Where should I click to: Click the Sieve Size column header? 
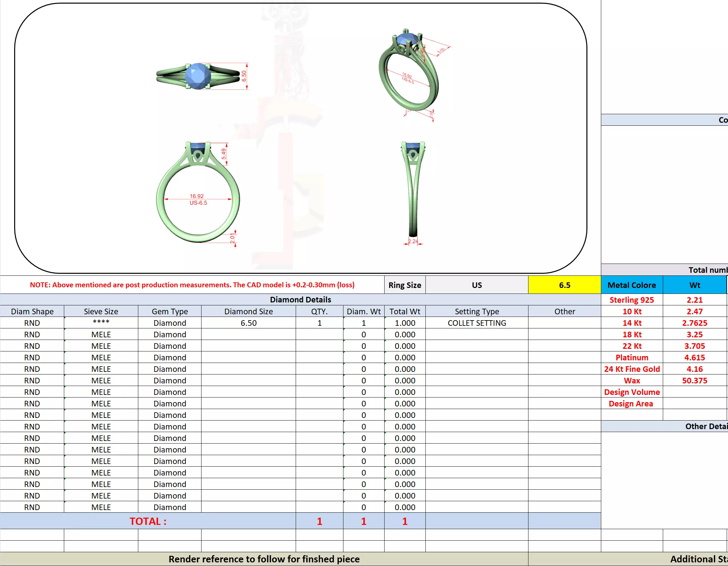[101, 312]
